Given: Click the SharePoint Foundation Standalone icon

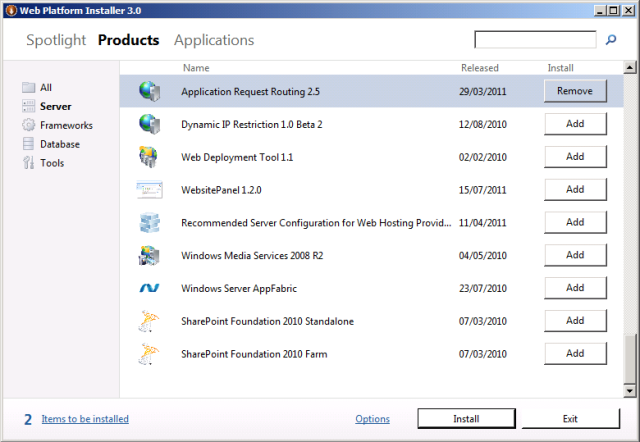Looking at the screenshot, I should coord(149,321).
